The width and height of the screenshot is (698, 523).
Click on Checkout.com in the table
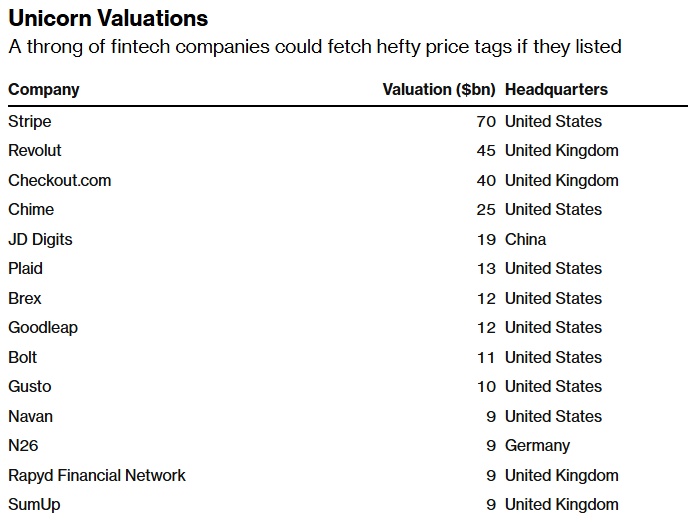(x=60, y=181)
